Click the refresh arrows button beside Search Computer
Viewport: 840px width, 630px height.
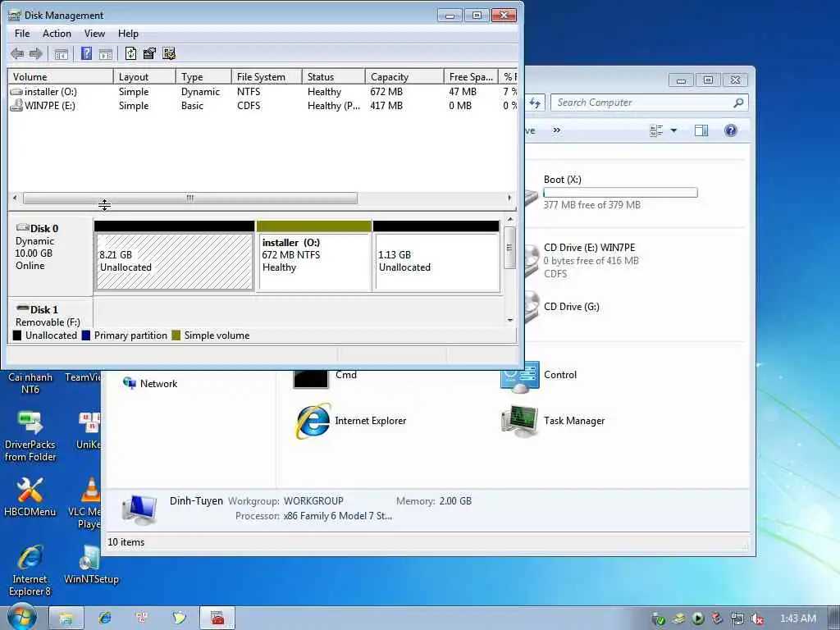535,103
